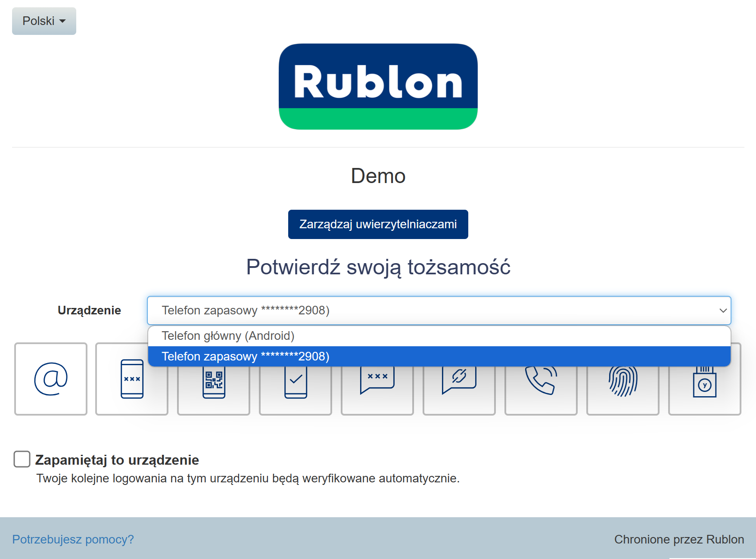Viewport: 756px width, 559px height.
Task: Click the Zapamiętaj to urządzenie label text
Action: click(117, 460)
